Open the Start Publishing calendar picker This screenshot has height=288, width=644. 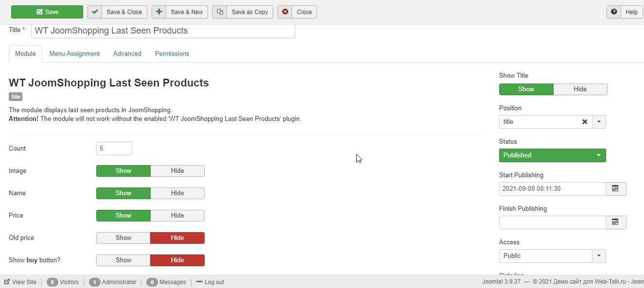[x=615, y=188]
